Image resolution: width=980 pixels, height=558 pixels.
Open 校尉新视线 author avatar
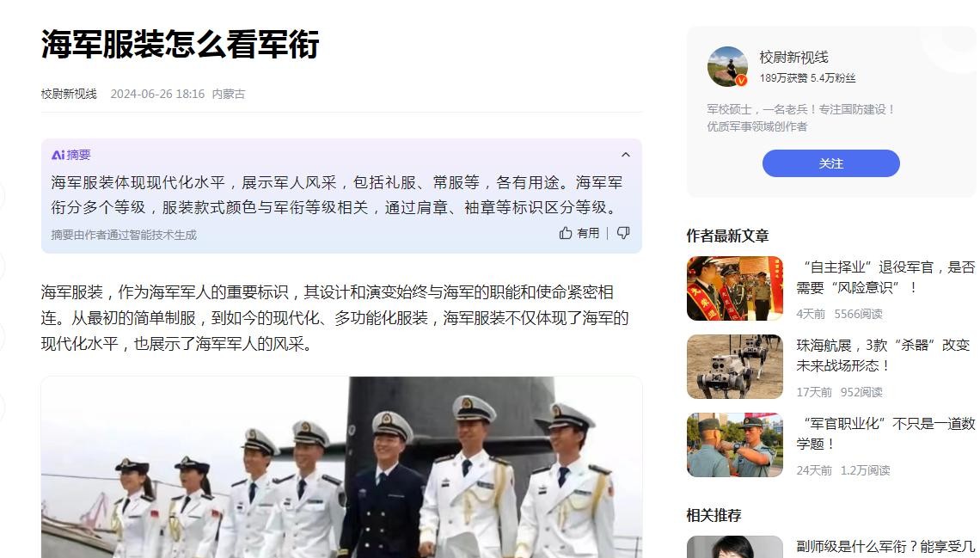pos(727,66)
